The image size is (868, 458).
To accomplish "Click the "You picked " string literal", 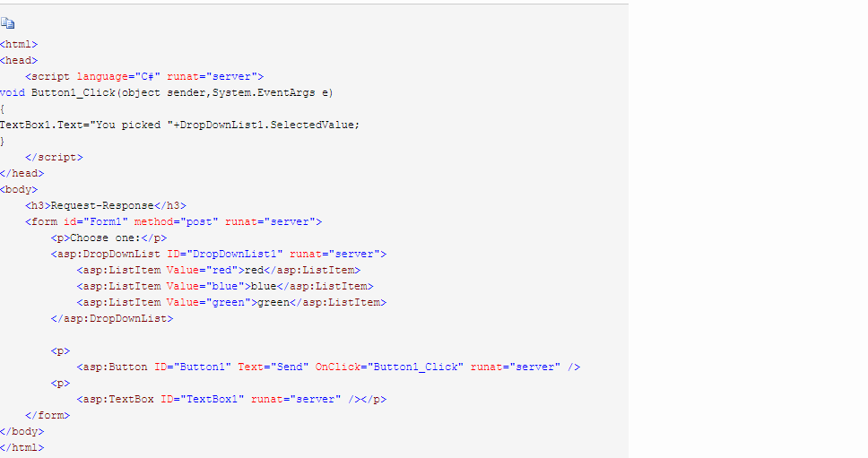I will tap(135, 125).
